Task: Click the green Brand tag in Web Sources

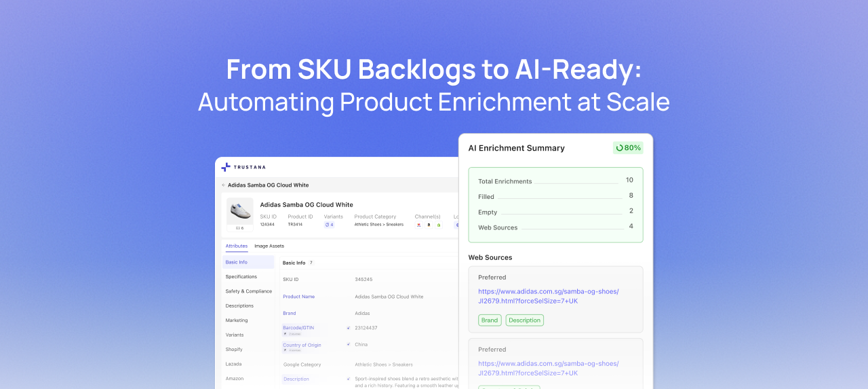Action: (x=490, y=320)
